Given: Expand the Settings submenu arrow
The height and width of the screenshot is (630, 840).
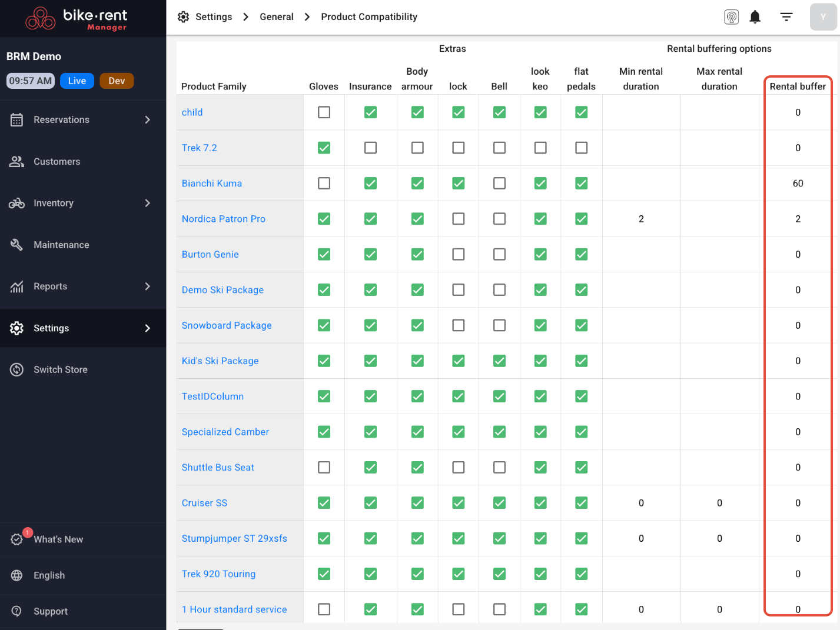Looking at the screenshot, I should (148, 328).
